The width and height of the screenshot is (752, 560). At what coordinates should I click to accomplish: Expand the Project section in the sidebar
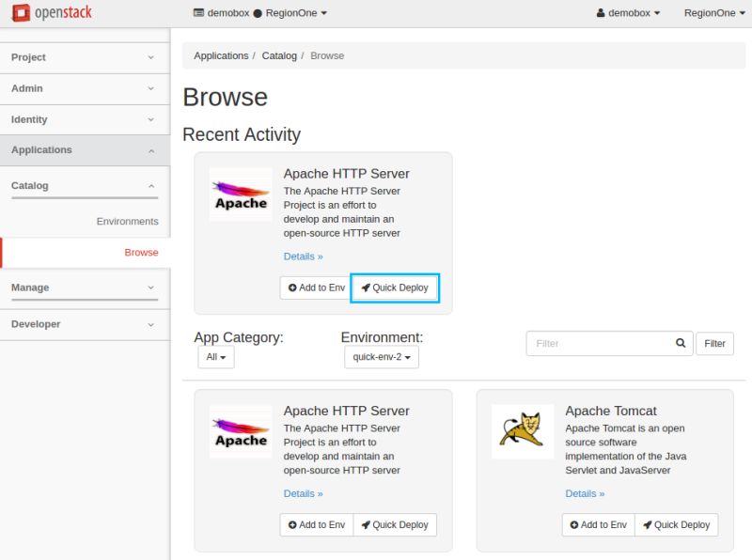(85, 57)
